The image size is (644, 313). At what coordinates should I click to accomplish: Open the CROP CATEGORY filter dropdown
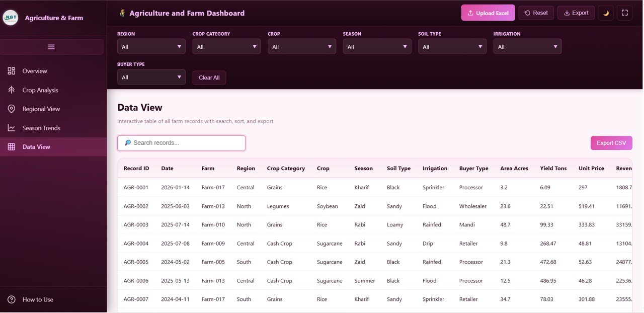tap(226, 46)
